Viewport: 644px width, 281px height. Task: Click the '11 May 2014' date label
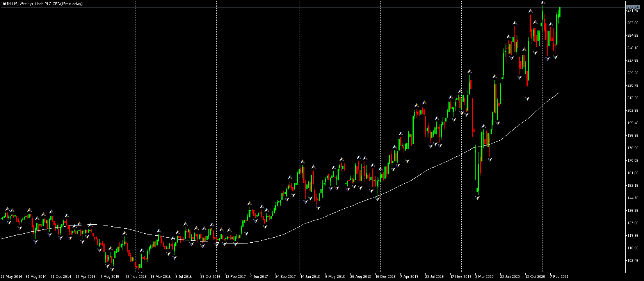12,276
